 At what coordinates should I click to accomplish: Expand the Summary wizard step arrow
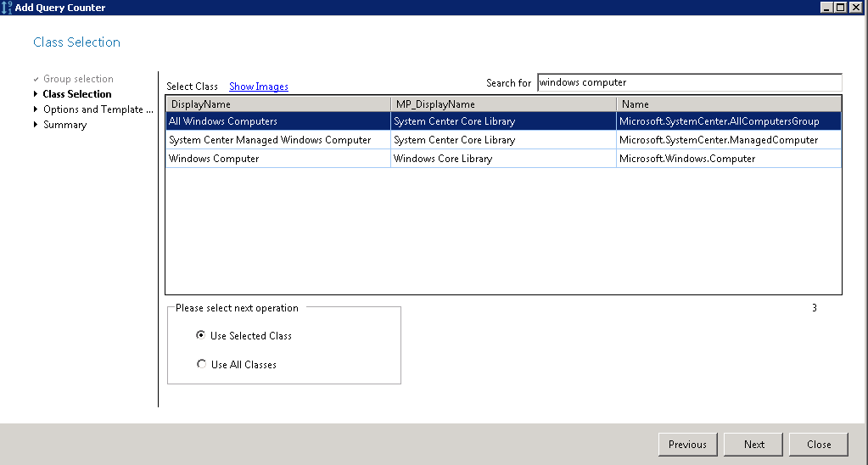click(36, 125)
